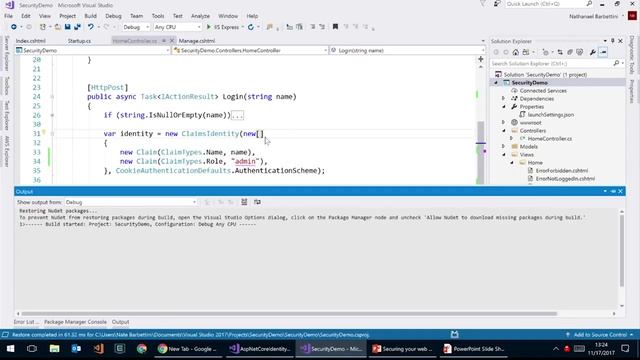
Task: Start debugging with IIS Express play button
Action: coord(209,27)
